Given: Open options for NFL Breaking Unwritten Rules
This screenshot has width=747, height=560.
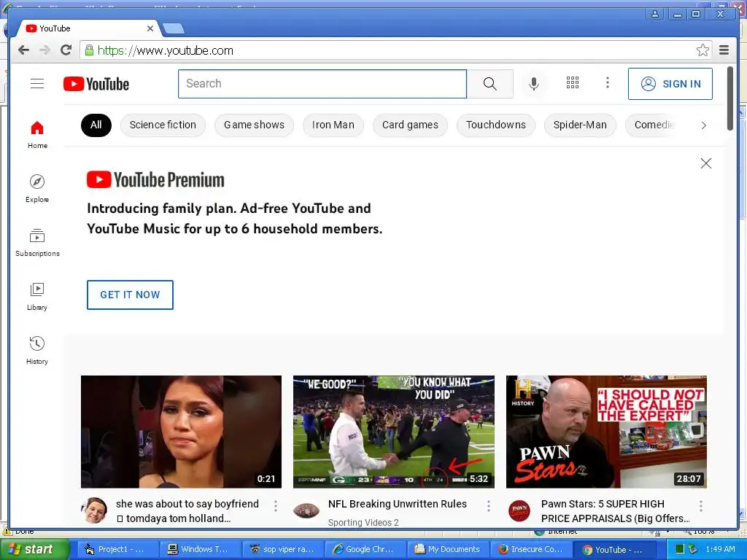Looking at the screenshot, I should point(488,506).
